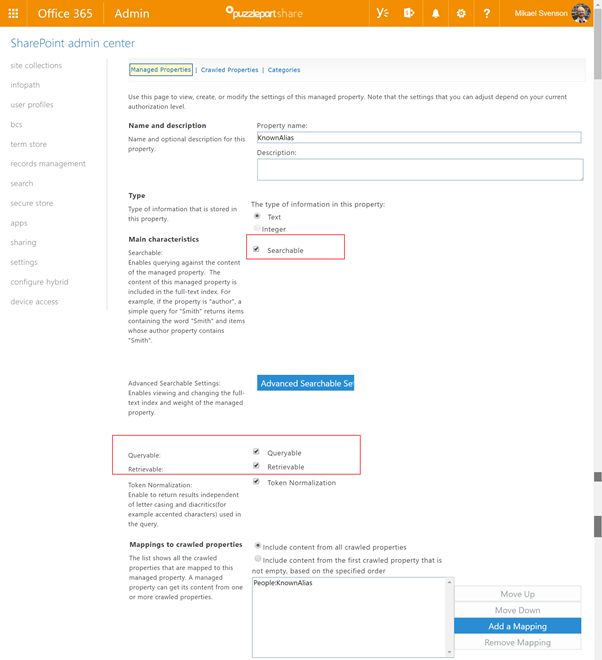
Task: Open infopath in left navigation
Action: [x=25, y=85]
